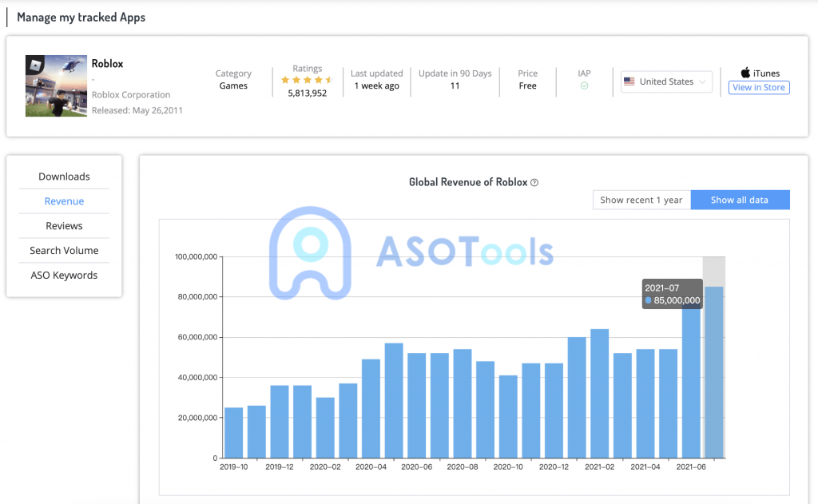
Task: Click the Update in 90 Days value 11
Action: point(455,85)
